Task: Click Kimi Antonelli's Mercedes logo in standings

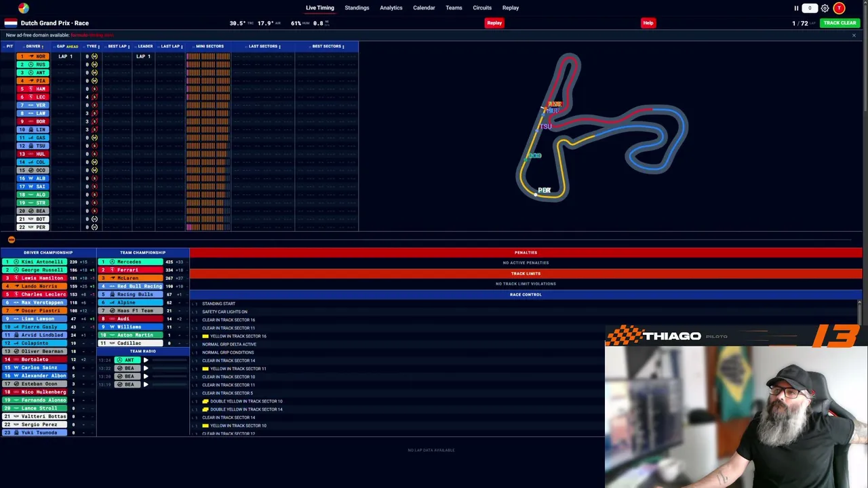Action: [16, 262]
